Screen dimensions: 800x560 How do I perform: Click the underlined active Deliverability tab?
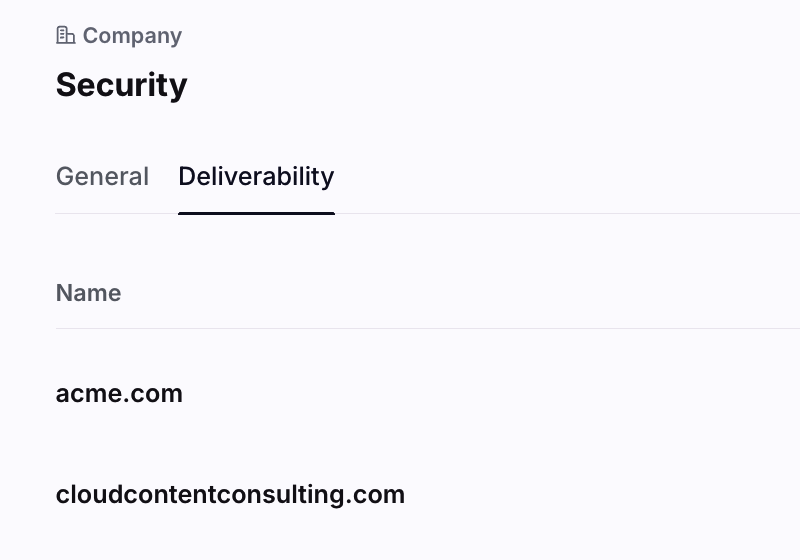[256, 176]
